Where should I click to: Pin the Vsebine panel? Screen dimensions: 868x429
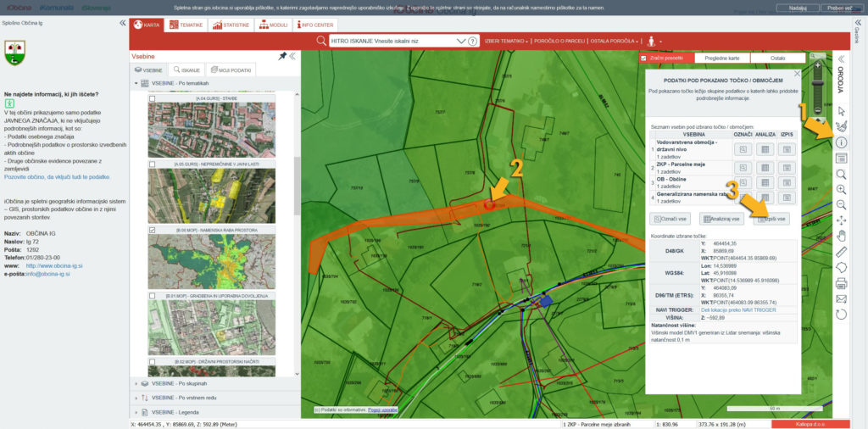pyautogui.click(x=282, y=56)
